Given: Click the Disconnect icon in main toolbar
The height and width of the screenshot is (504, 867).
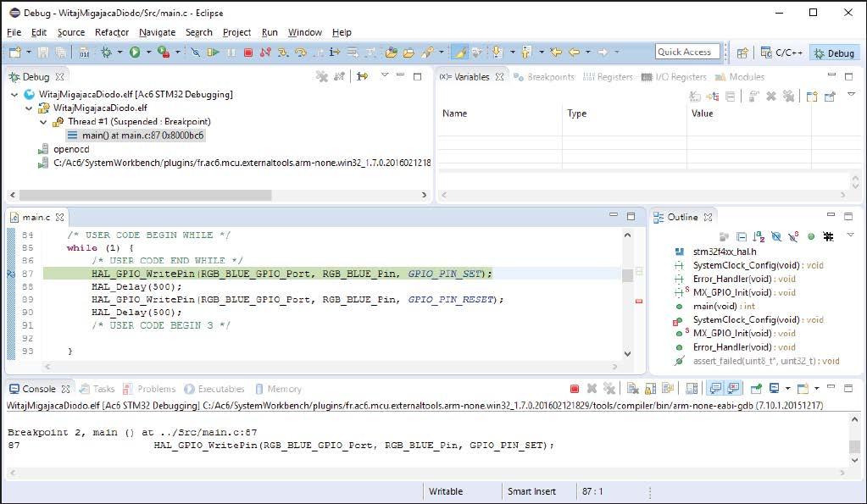Looking at the screenshot, I should point(265,53).
